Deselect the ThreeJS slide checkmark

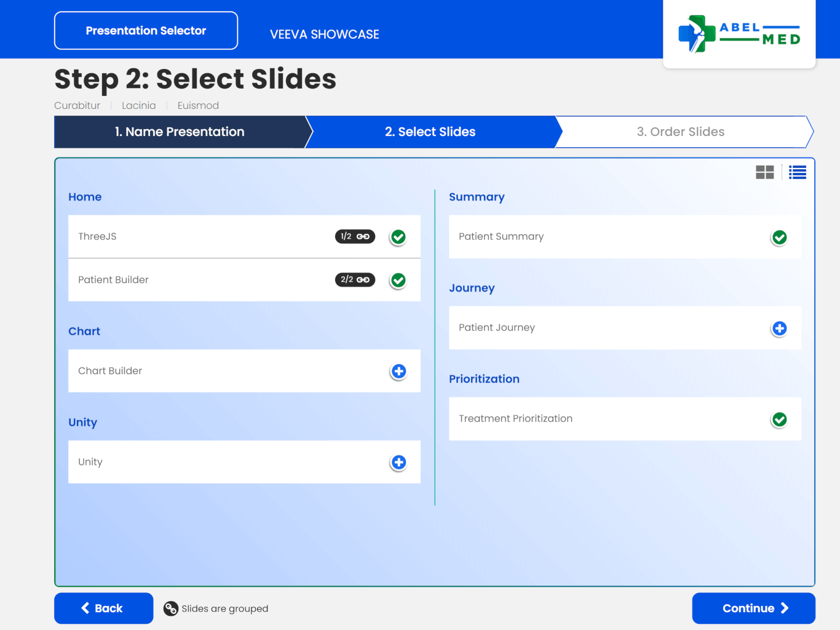[398, 237]
